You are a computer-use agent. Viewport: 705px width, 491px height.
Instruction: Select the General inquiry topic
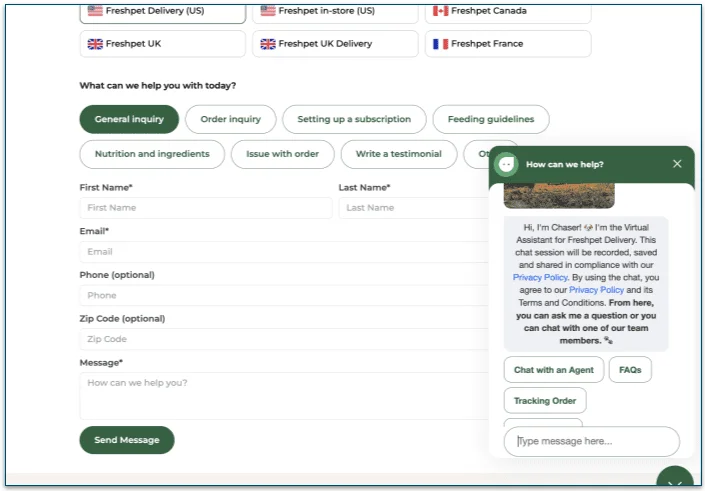pyautogui.click(x=129, y=119)
